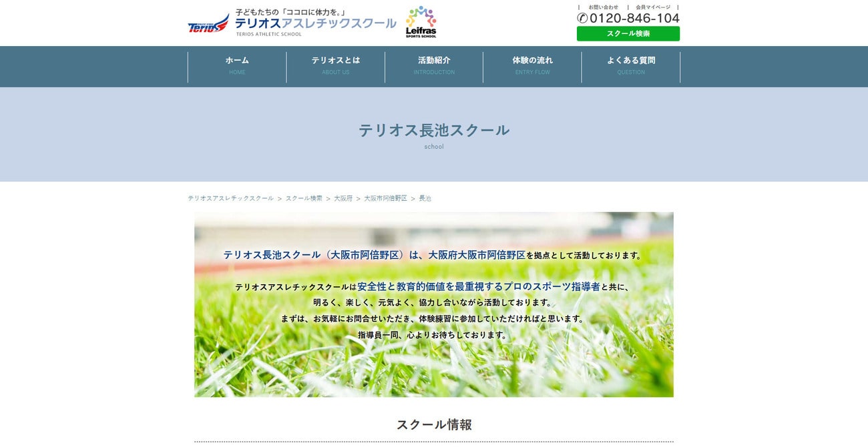The image size is (868, 447).
Task: Click the テリオス長池スクール page title
Action: pyautogui.click(x=433, y=130)
